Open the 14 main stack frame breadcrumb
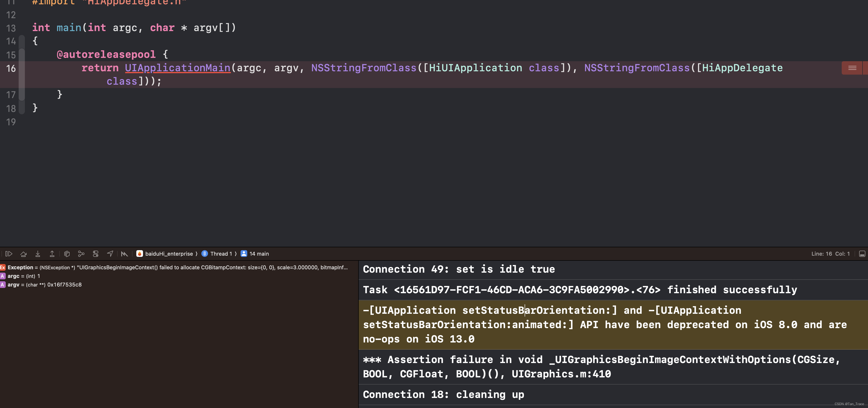Viewport: 868px width, 408px height. (255, 254)
